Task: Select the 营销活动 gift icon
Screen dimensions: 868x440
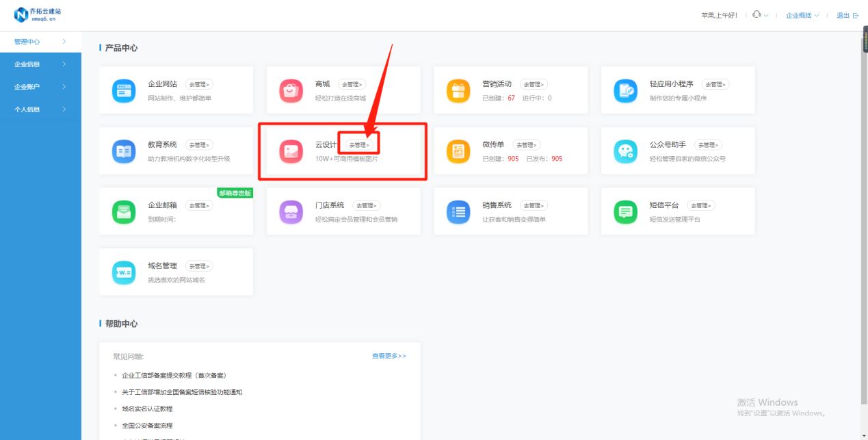Action: click(458, 90)
